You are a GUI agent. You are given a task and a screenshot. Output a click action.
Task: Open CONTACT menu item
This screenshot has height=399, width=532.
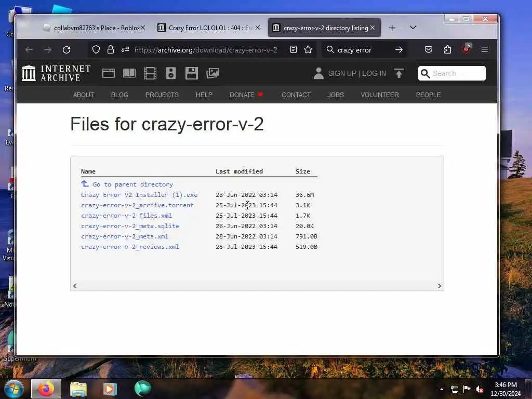(296, 95)
